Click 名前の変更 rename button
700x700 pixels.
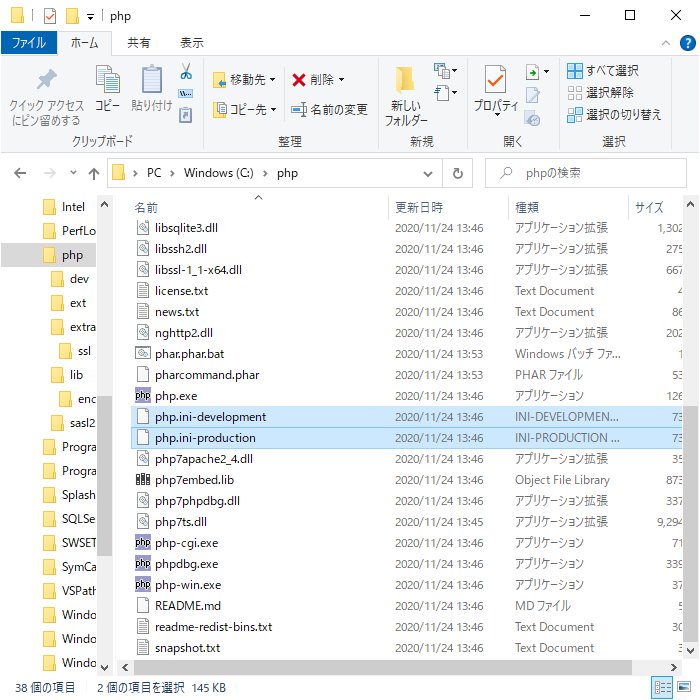coord(329,109)
